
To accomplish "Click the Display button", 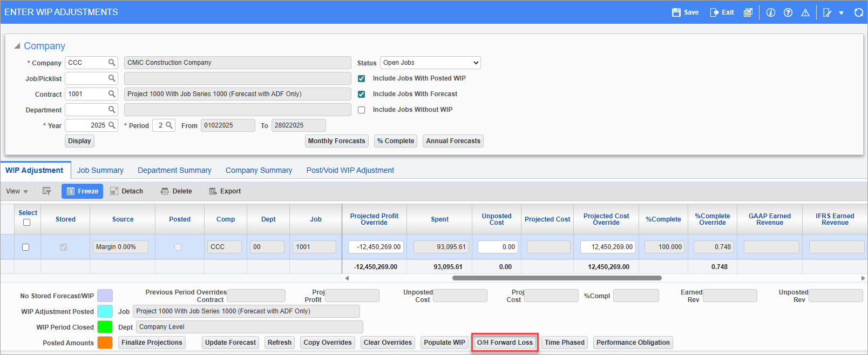I will pos(79,141).
